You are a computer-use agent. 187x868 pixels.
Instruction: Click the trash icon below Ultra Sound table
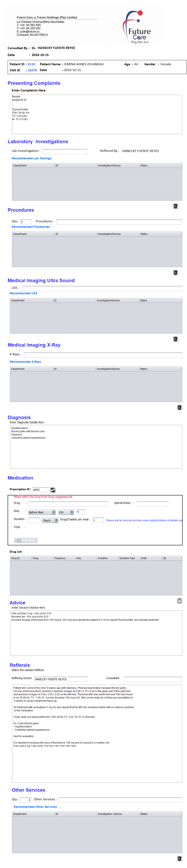175,339
